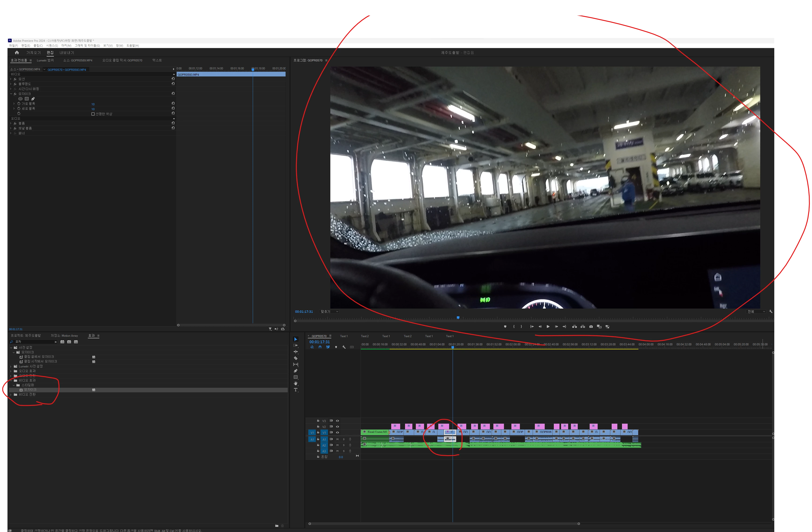Image resolution: width=812 pixels, height=532 pixels.
Task: Open the 맞추기 zoom level dropdown
Action: tap(329, 311)
